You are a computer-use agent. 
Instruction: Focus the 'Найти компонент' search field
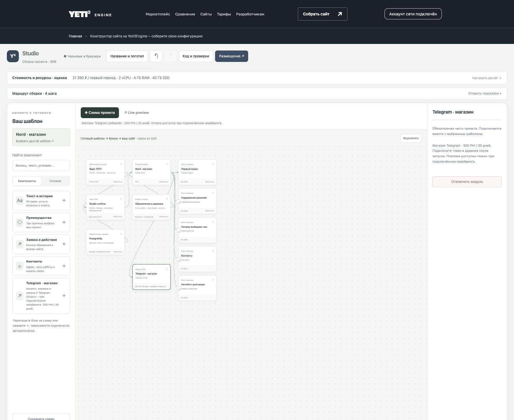coord(41,165)
